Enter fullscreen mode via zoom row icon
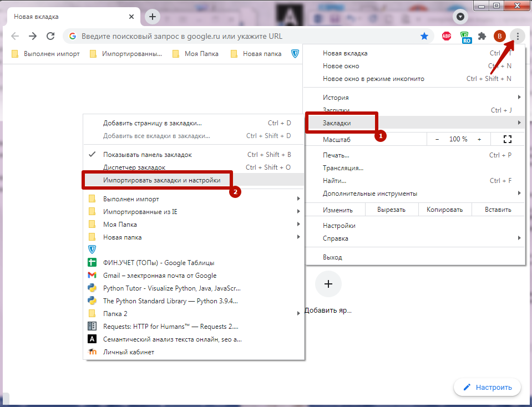Screen dimensions: 532x407 pyautogui.click(x=506, y=139)
